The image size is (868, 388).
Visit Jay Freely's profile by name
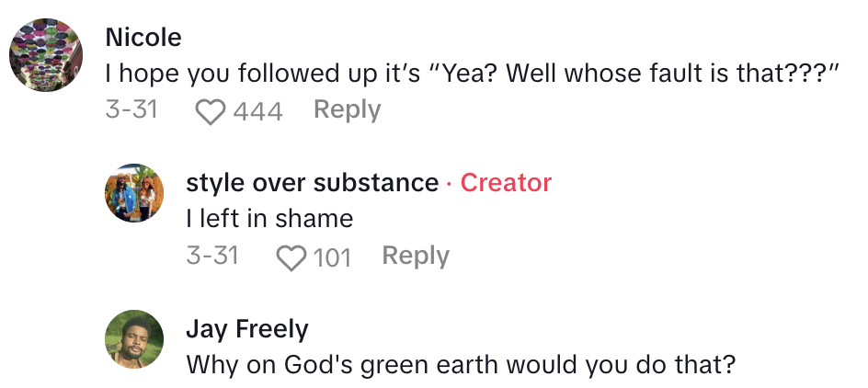(x=247, y=329)
